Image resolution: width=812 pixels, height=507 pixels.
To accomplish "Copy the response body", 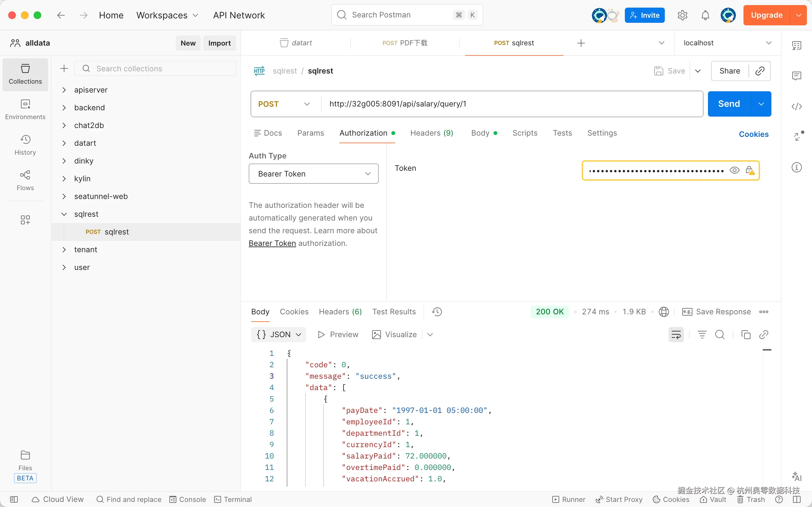I will (746, 335).
